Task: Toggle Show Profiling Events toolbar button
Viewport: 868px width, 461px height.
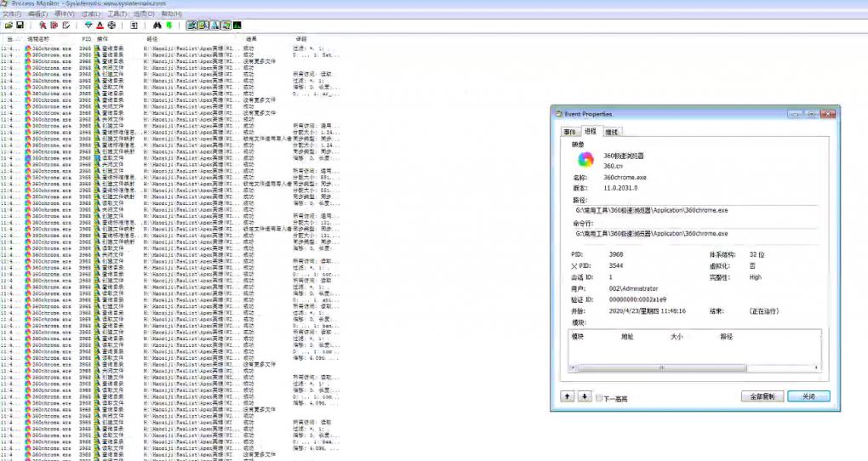Action: click(x=237, y=26)
